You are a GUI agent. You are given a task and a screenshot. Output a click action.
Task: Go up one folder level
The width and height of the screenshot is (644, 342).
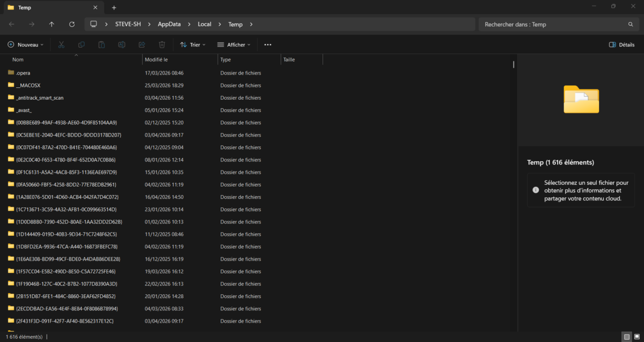click(52, 24)
